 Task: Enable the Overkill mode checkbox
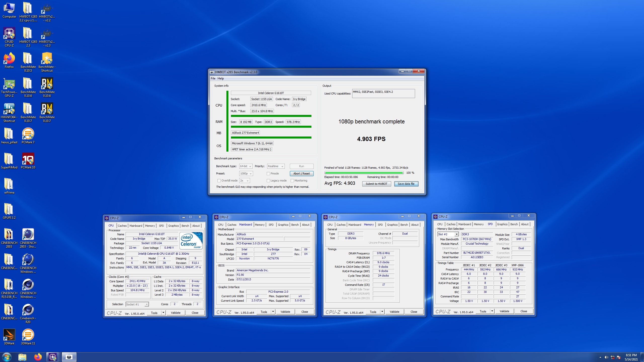(x=219, y=180)
